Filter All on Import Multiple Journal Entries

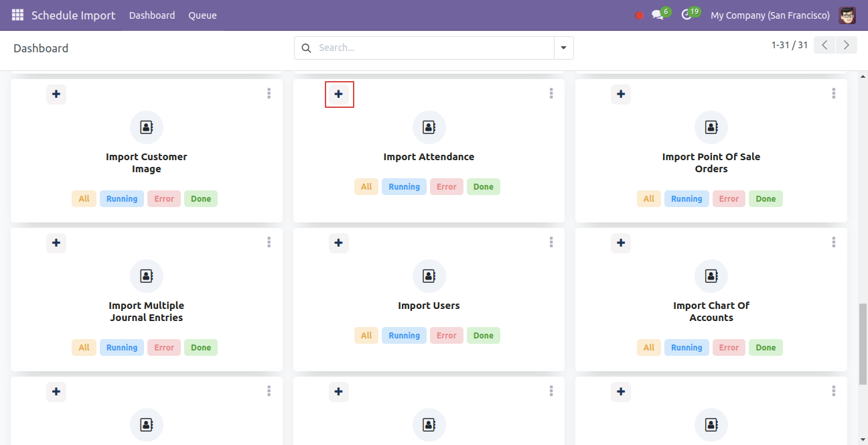[84, 348]
